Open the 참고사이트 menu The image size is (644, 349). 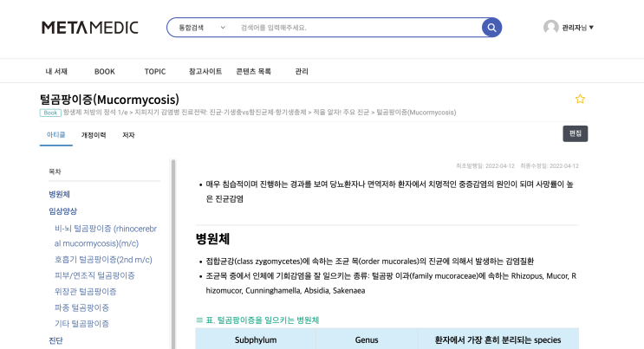[x=205, y=71]
